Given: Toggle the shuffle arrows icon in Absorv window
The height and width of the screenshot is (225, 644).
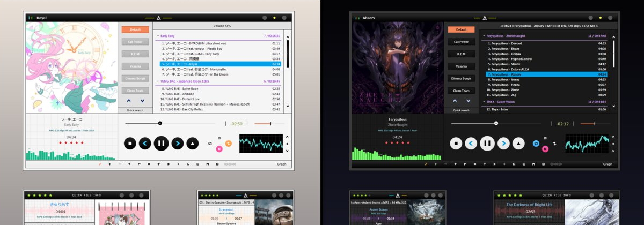Looking at the screenshot, I should point(554,144).
